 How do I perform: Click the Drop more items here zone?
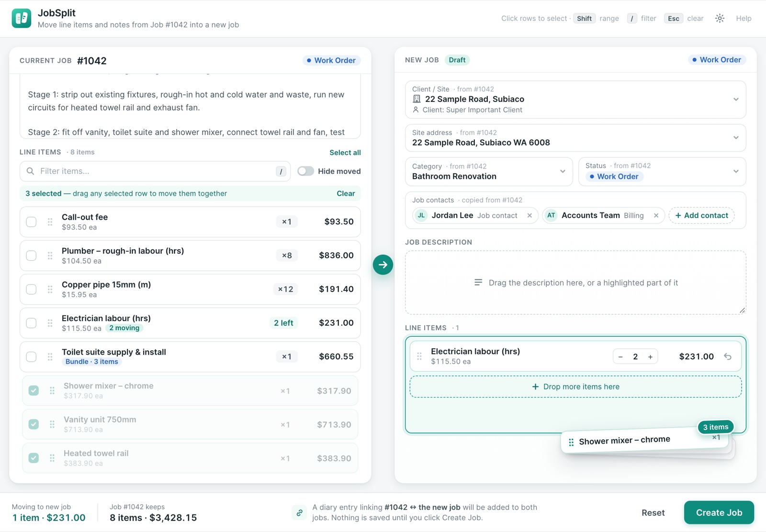575,387
